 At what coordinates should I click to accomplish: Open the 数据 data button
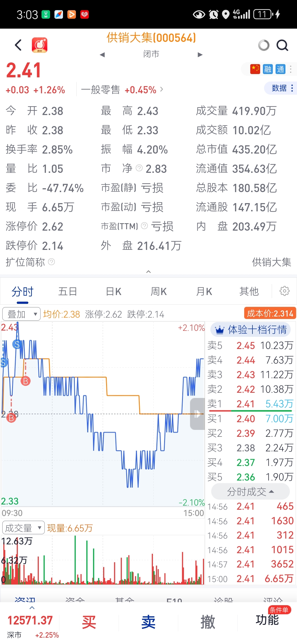tap(281, 88)
